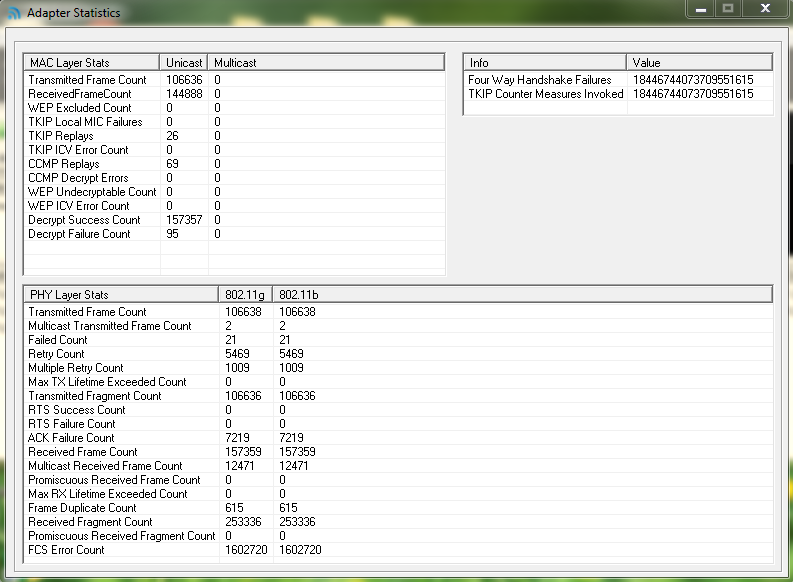This screenshot has height=582, width=793.
Task: Click 802.11g FCS Error value 1602720
Action: point(246,550)
